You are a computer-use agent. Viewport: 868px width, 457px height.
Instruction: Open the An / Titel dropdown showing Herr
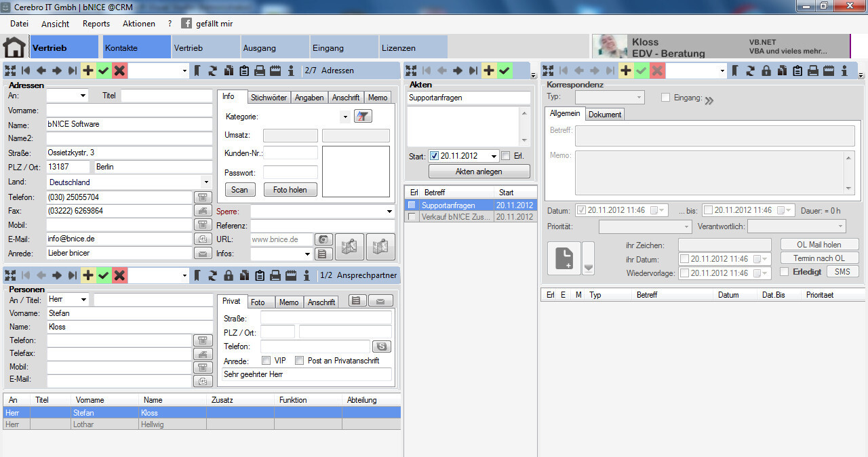click(83, 300)
